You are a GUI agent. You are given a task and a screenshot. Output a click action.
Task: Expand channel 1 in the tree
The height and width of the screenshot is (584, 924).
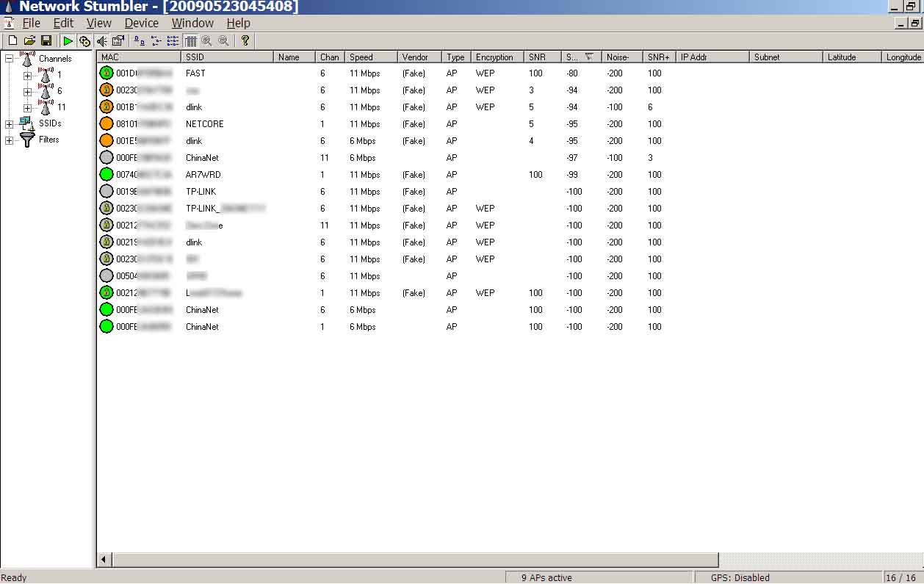(27, 75)
